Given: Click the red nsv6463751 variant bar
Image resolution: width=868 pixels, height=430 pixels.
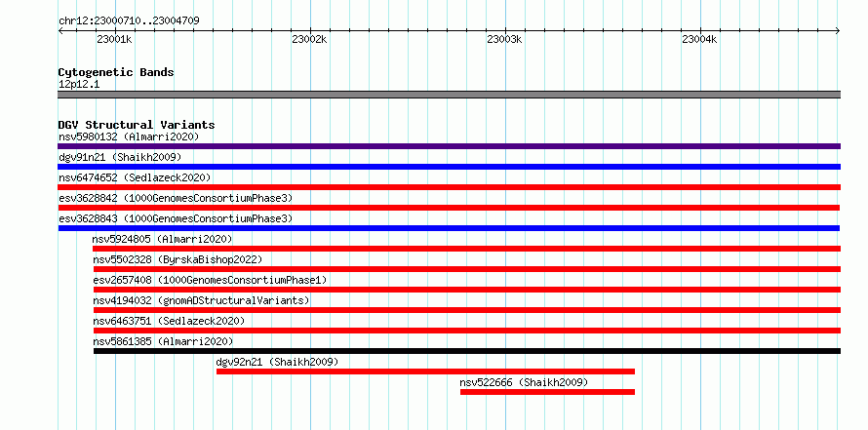Looking at the screenshot, I should pos(467,331).
